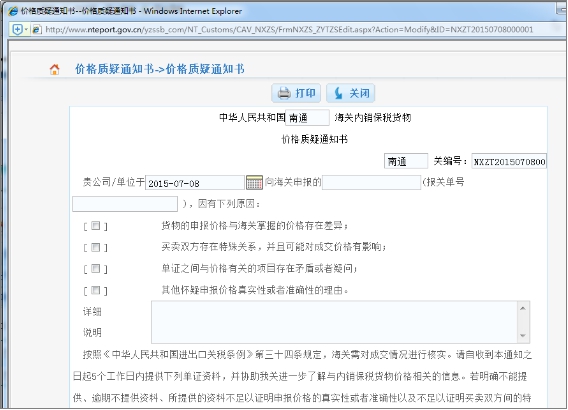Click the Internet Explorer logo in title bar
Image resolution: width=568 pixels, height=410 pixels.
tap(13, 11)
